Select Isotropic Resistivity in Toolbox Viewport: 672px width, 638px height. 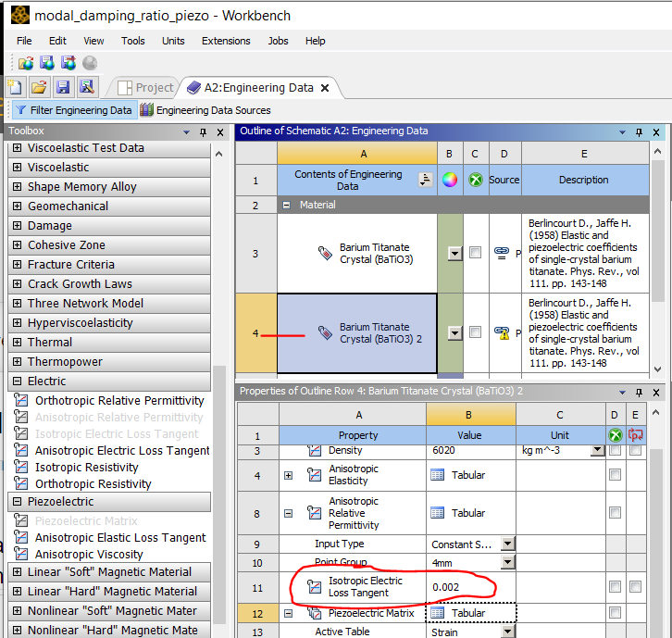[87, 468]
